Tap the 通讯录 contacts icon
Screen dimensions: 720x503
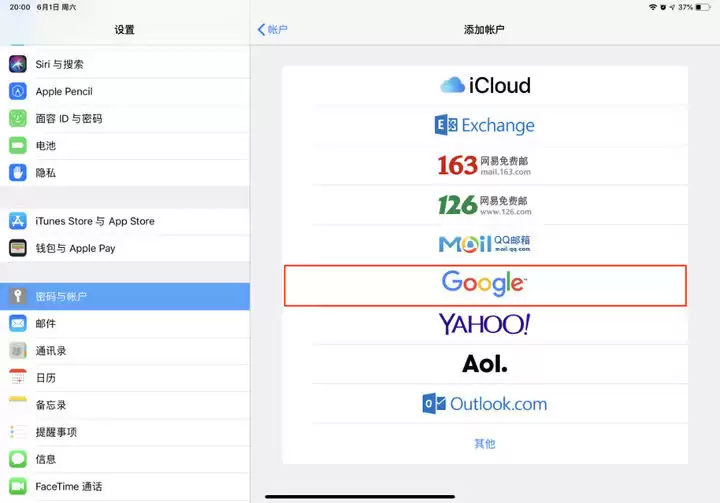17,350
